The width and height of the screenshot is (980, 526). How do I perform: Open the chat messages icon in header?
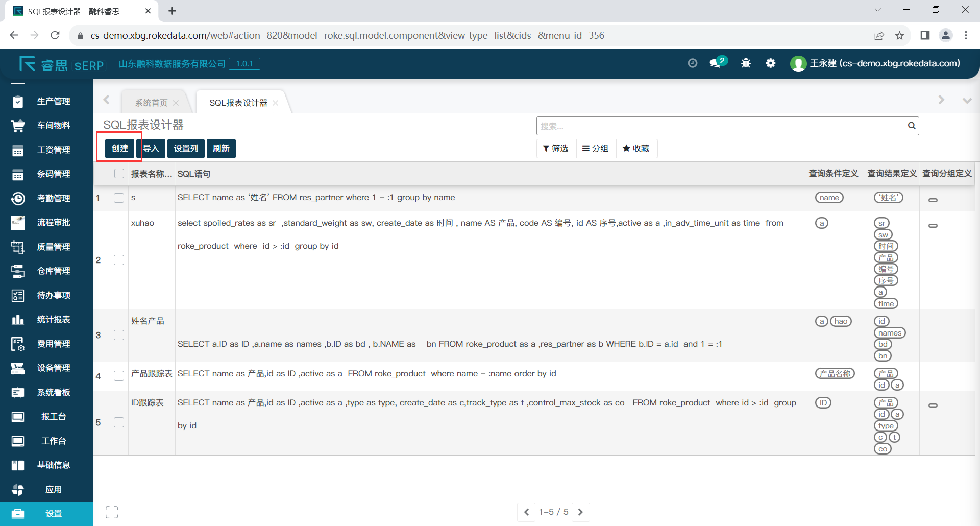point(716,63)
